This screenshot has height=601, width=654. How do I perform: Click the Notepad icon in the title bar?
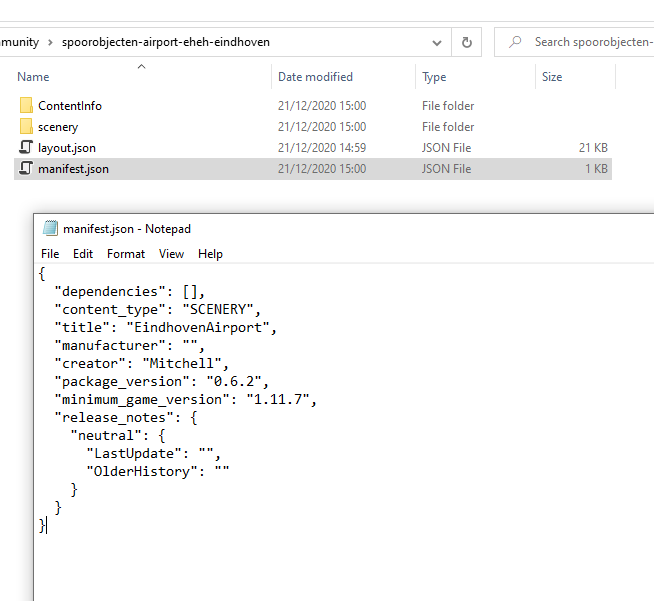50,229
